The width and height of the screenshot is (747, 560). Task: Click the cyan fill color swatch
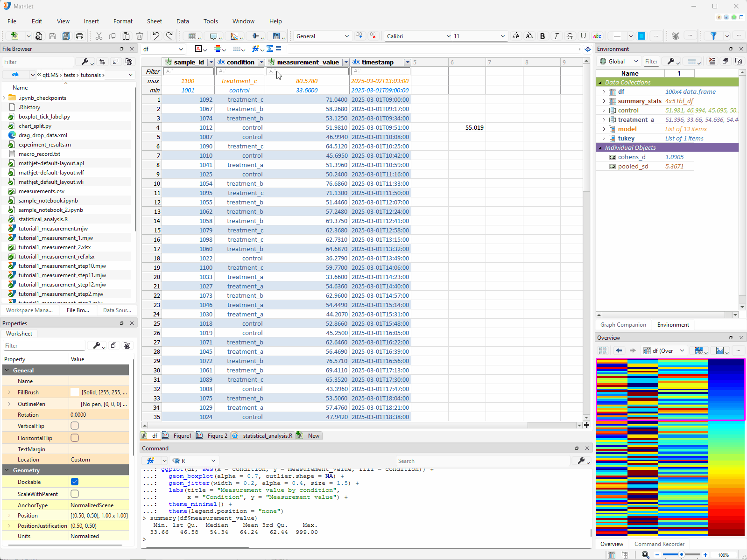click(641, 36)
